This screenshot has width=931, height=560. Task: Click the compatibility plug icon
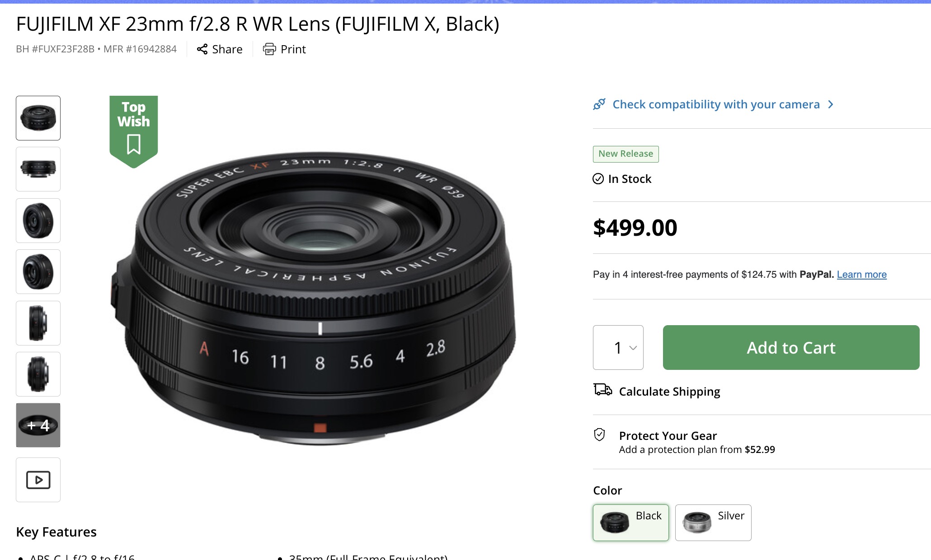tap(599, 104)
